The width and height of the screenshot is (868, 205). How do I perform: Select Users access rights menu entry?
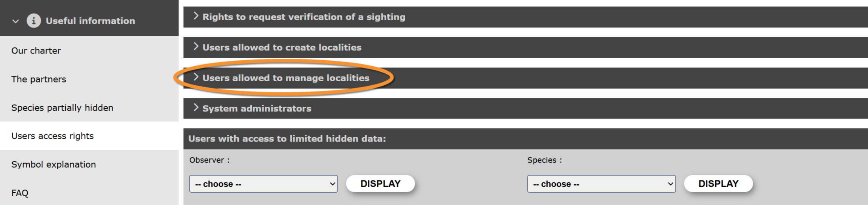coord(52,136)
